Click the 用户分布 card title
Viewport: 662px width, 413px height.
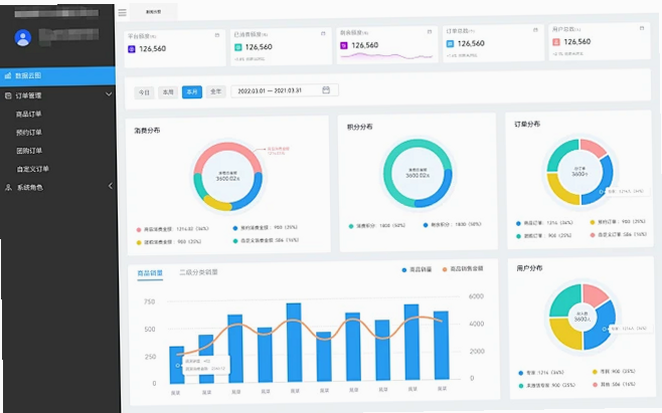pyautogui.click(x=529, y=268)
